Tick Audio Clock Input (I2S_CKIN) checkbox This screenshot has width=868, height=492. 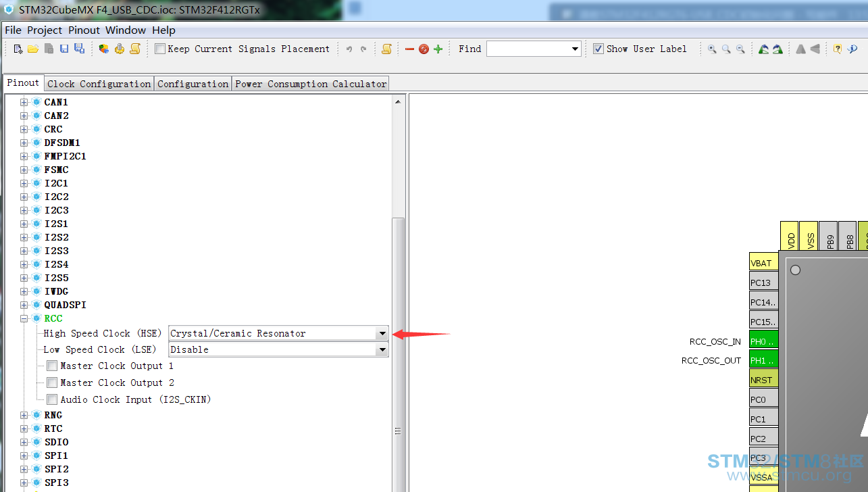click(52, 399)
